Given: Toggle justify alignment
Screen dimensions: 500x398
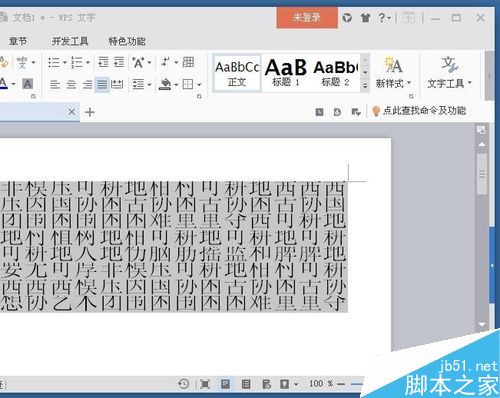Looking at the screenshot, I should [x=102, y=85].
